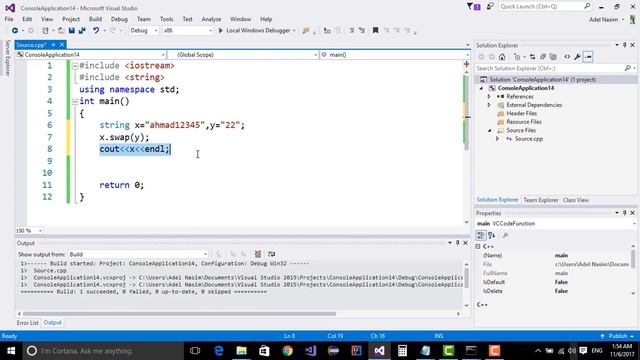Pin the Output panel with auto-hide pin
The image size is (640, 360).
[458, 243]
